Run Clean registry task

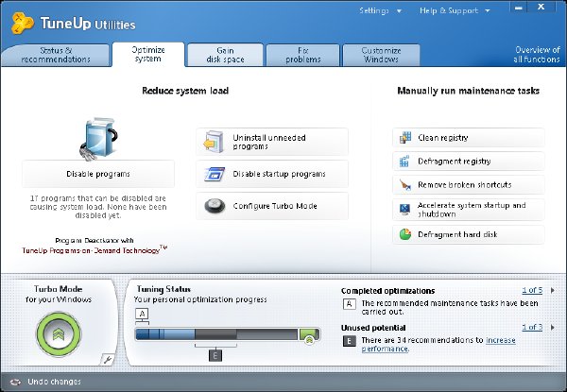click(x=469, y=138)
